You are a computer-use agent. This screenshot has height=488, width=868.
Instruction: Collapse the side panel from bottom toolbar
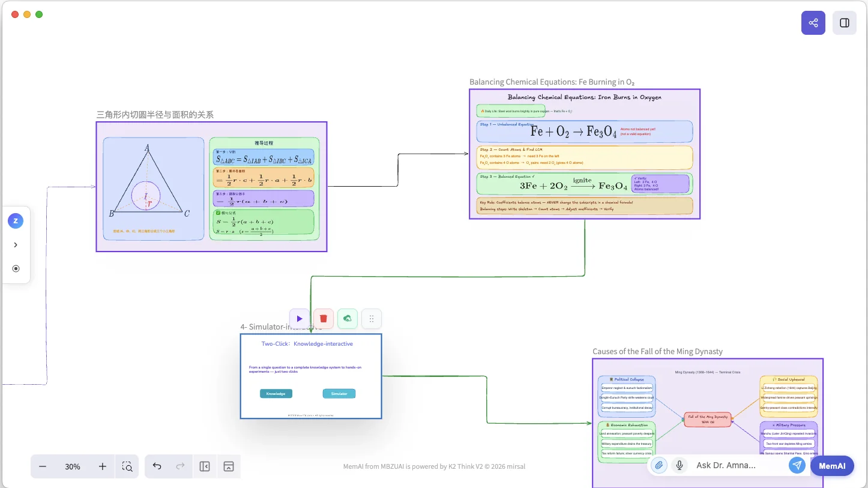(205, 466)
